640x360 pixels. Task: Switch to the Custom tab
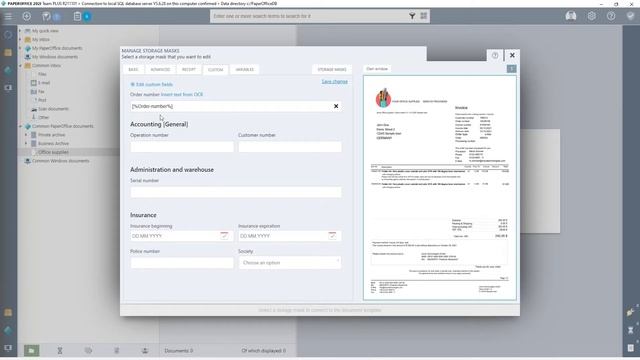tap(216, 70)
